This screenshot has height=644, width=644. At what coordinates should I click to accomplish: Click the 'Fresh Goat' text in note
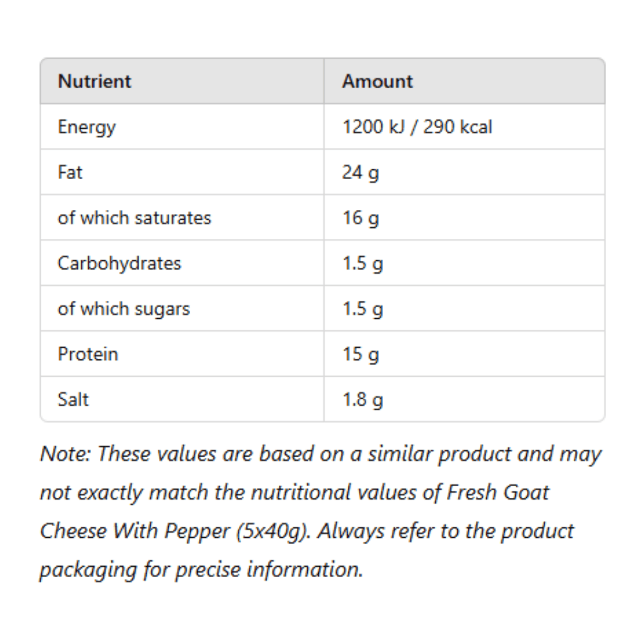tap(498, 492)
